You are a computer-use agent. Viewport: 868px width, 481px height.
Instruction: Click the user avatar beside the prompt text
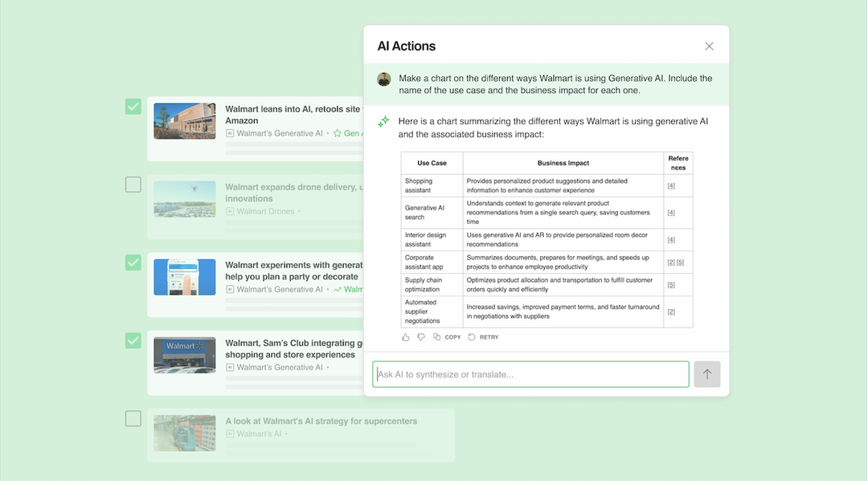click(383, 79)
